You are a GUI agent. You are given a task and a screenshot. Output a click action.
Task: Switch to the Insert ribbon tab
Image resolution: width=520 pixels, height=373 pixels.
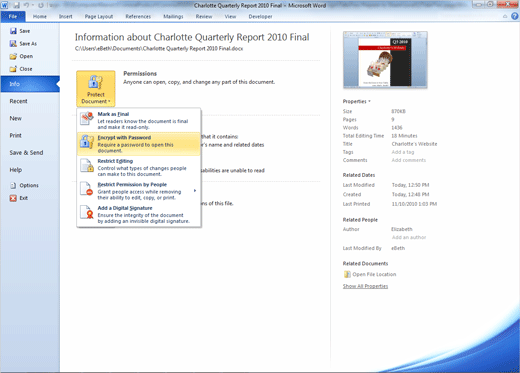click(66, 16)
